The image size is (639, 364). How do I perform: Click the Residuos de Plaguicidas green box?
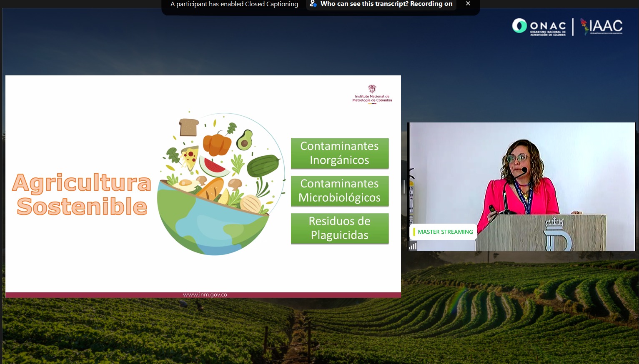(x=340, y=228)
